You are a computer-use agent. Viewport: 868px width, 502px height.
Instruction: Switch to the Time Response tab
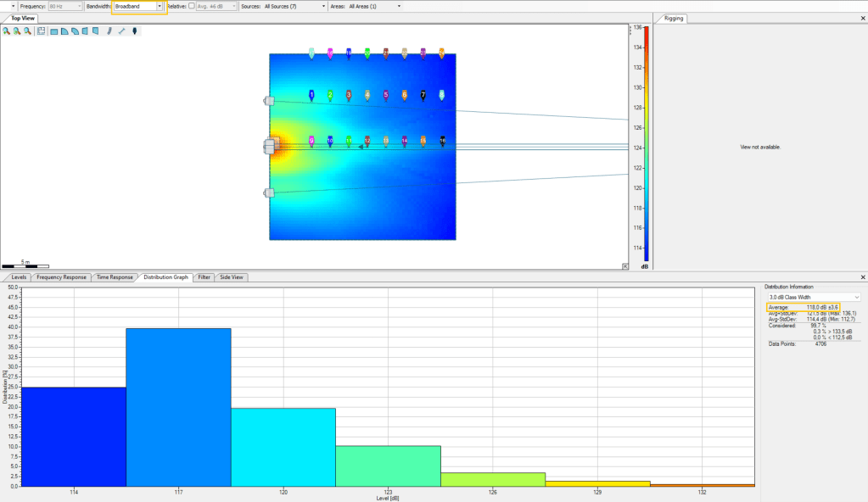click(x=115, y=277)
